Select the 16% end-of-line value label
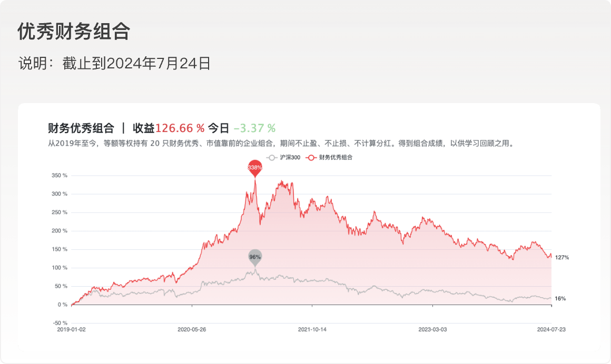 (x=560, y=298)
